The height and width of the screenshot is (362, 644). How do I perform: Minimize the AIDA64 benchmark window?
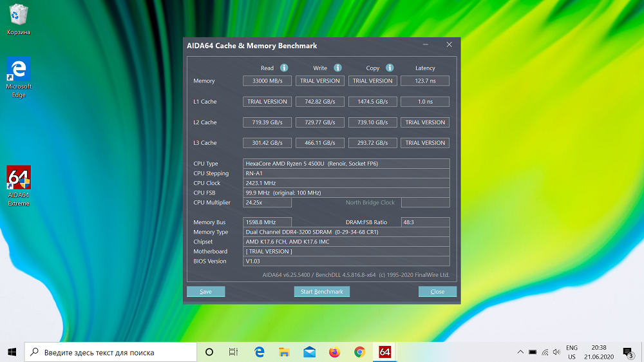pos(426,45)
